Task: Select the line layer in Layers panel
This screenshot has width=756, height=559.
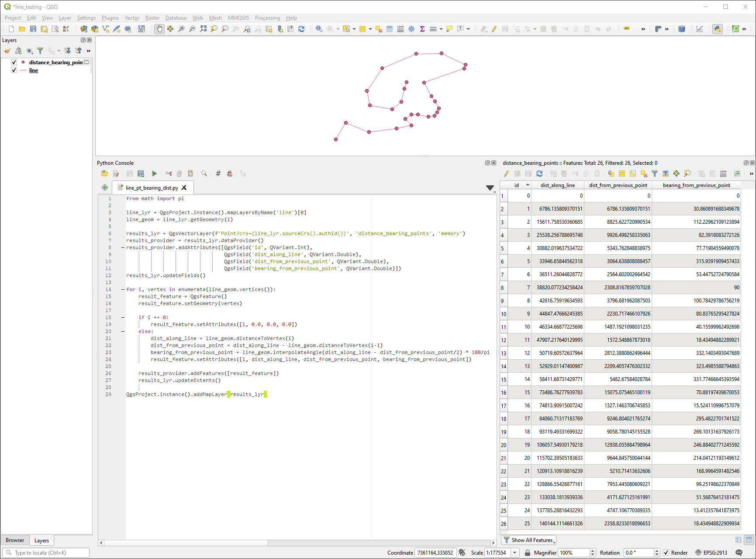Action: 34,70
